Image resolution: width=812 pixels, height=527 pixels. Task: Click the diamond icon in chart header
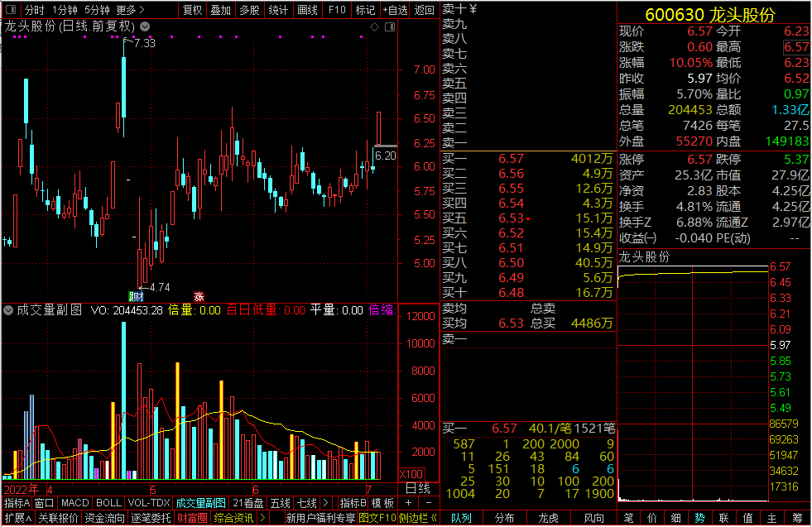click(375, 26)
